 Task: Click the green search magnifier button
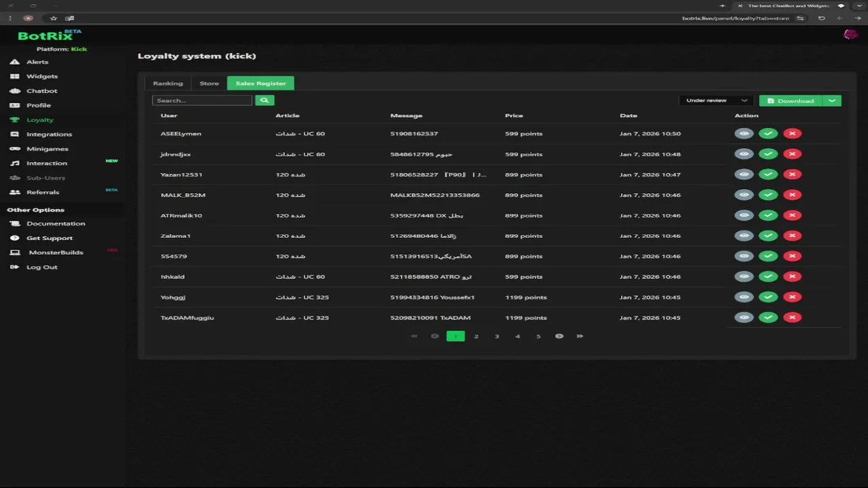pyautogui.click(x=264, y=100)
